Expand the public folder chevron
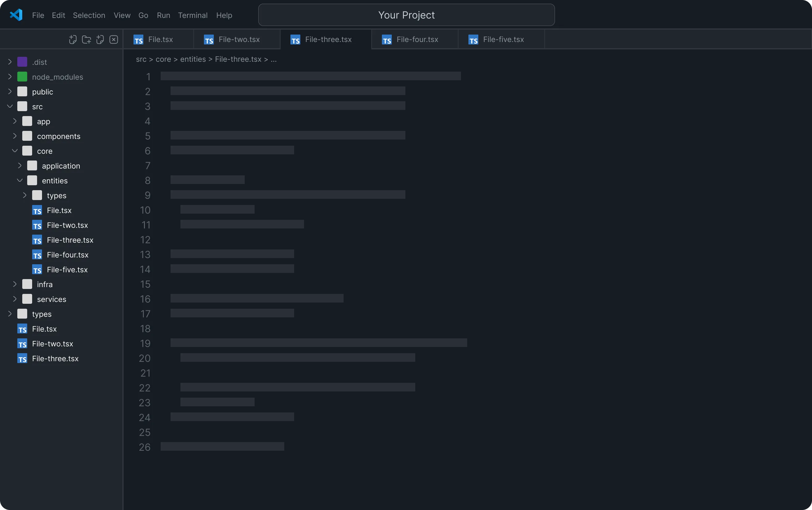Screen dimensions: 812x510 click(10, 91)
